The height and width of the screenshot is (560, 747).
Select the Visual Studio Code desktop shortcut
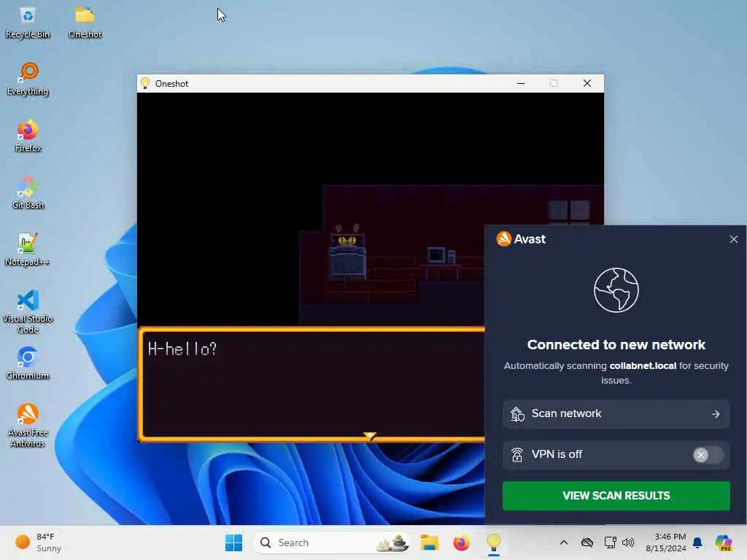[x=28, y=311]
